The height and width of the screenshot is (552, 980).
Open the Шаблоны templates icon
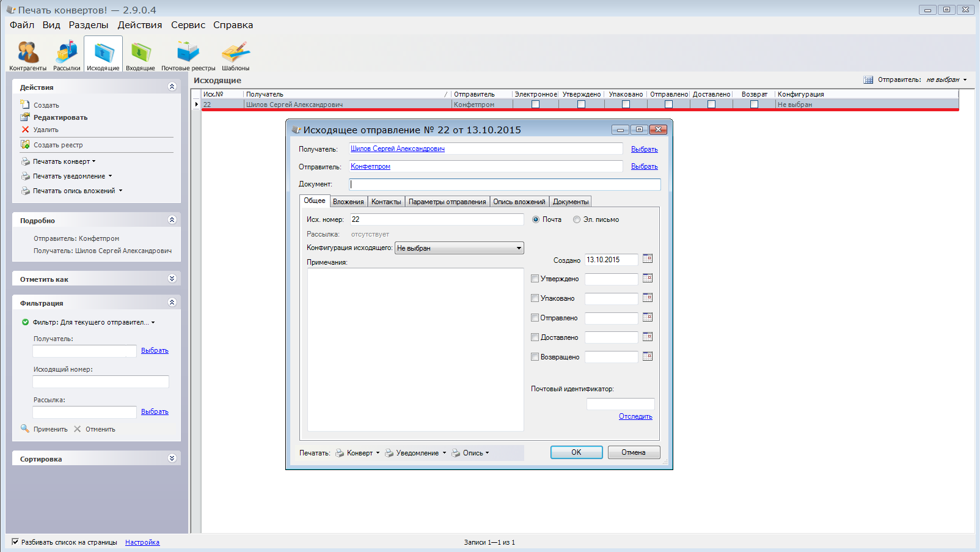coord(235,53)
